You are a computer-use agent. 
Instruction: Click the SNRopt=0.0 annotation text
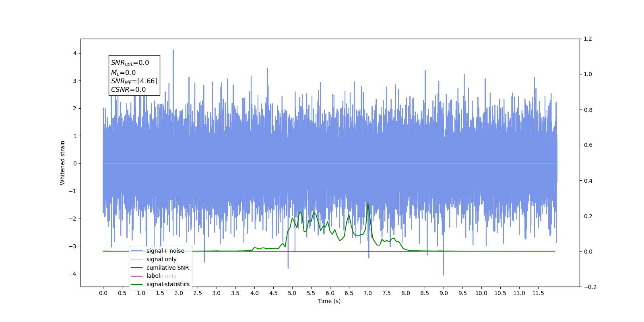point(130,63)
